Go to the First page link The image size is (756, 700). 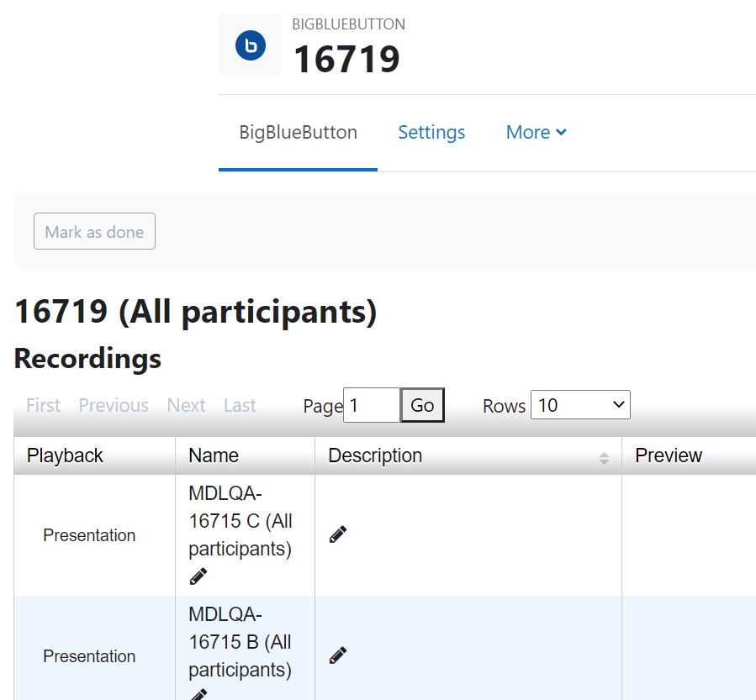click(44, 405)
